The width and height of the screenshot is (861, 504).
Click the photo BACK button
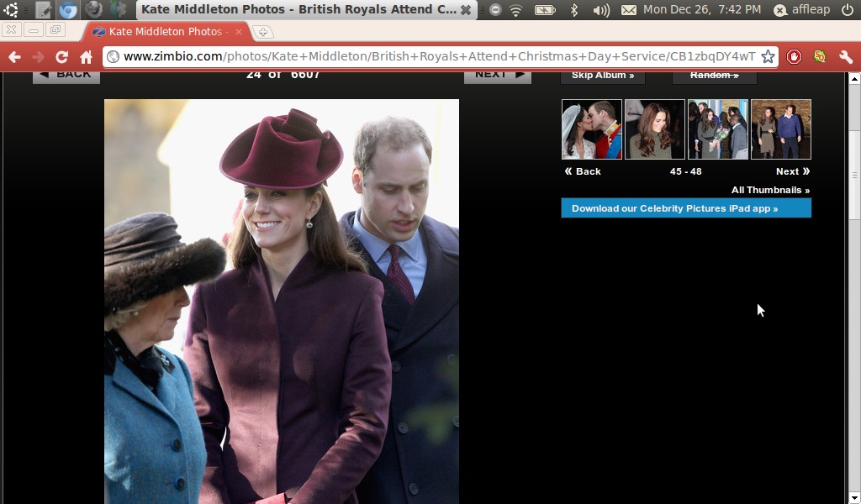click(66, 77)
